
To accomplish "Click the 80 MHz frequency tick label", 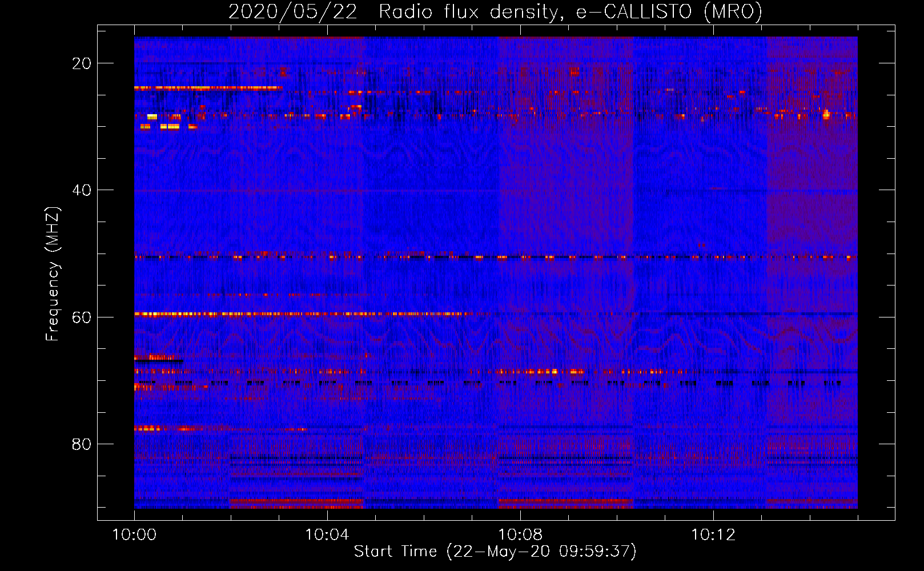I will 82,444.
